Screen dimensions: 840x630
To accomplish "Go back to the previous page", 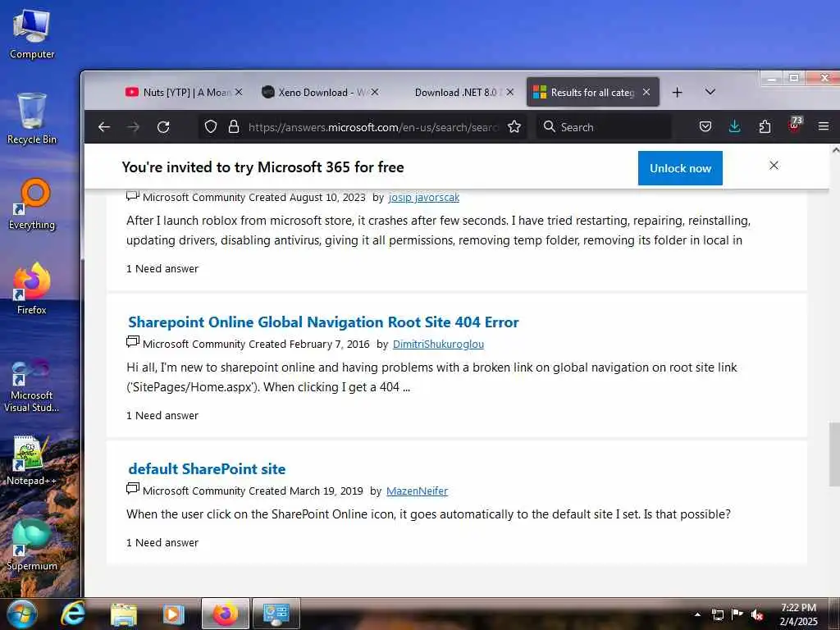I will pyautogui.click(x=104, y=127).
